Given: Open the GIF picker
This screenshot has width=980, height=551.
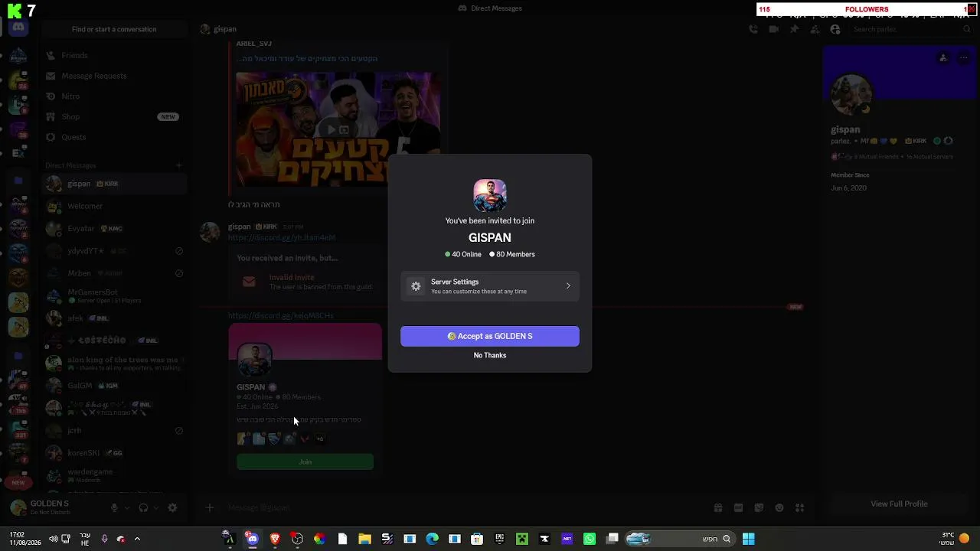Looking at the screenshot, I should (739, 507).
